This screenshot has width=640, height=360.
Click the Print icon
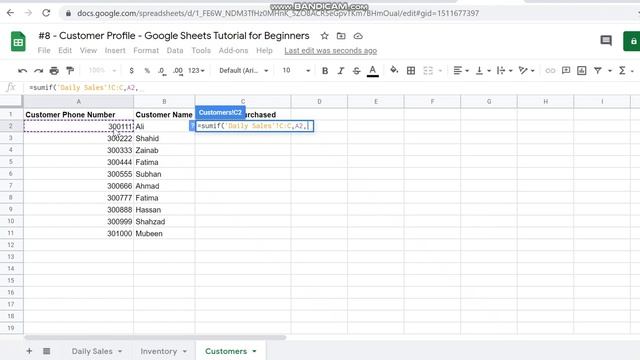pos(54,71)
